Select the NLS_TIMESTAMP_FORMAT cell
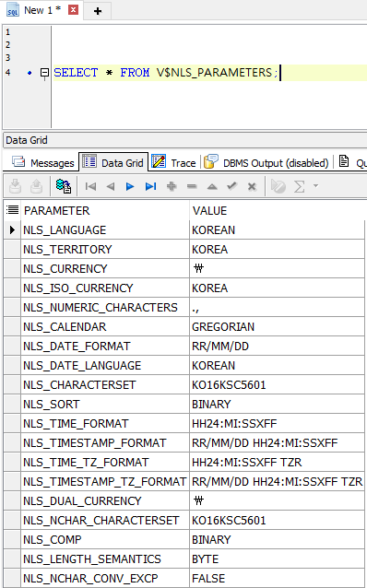 [x=105, y=443]
